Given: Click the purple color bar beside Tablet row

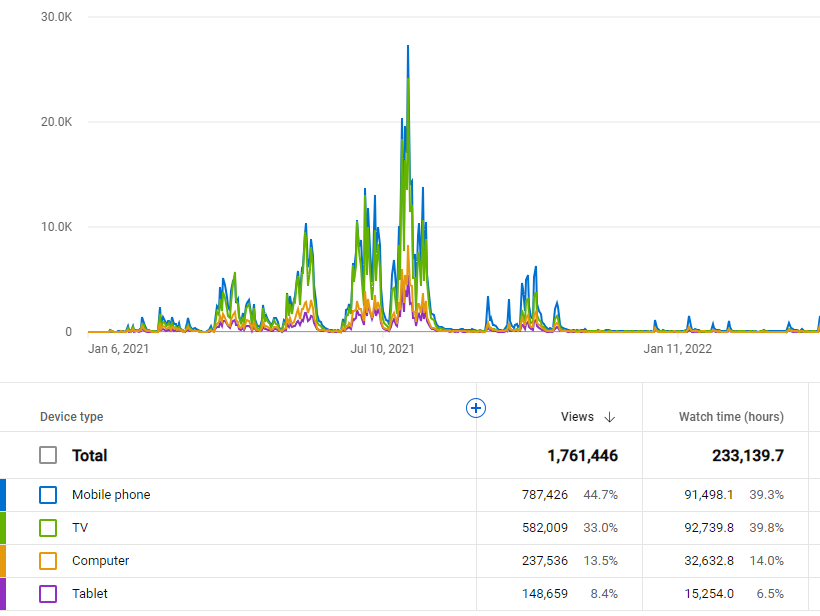Looking at the screenshot, I should [x=3, y=594].
